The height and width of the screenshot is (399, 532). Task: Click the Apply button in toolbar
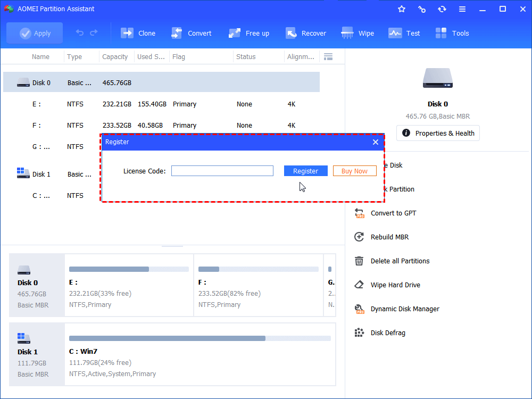pos(35,33)
